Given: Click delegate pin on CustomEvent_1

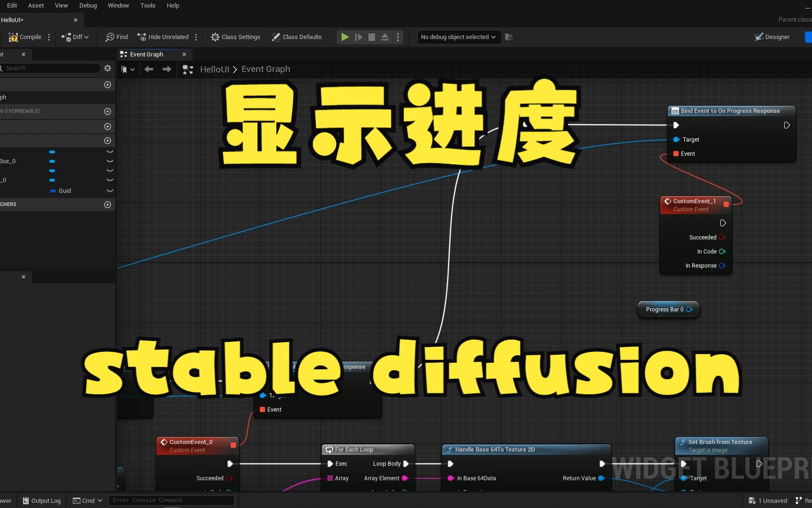Looking at the screenshot, I should (726, 204).
